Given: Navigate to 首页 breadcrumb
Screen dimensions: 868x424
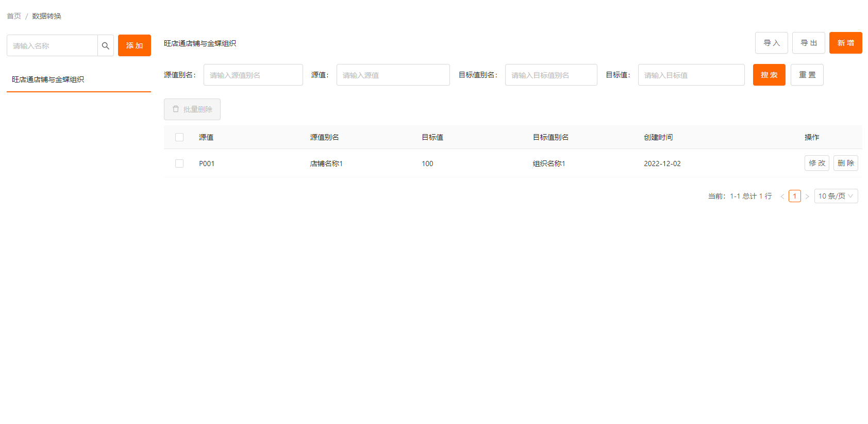Looking at the screenshot, I should click(14, 16).
